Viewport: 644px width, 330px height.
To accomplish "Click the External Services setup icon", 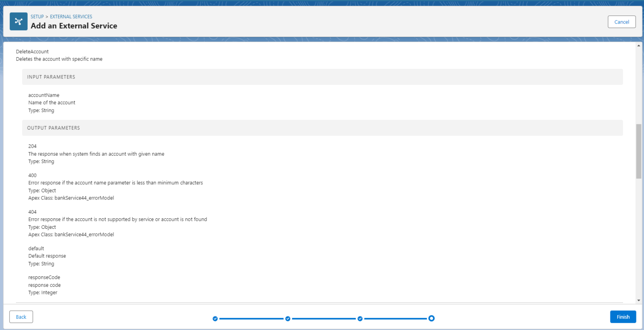I will pos(18,21).
